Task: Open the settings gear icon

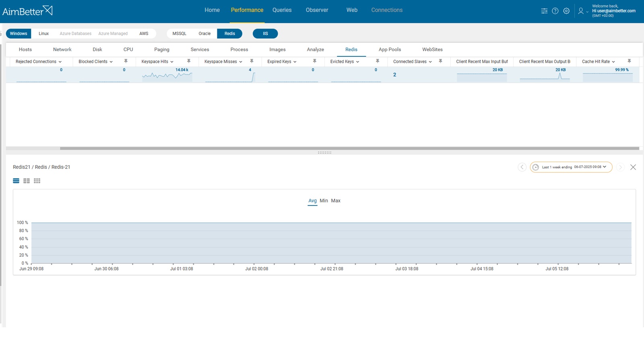Action: tap(566, 11)
